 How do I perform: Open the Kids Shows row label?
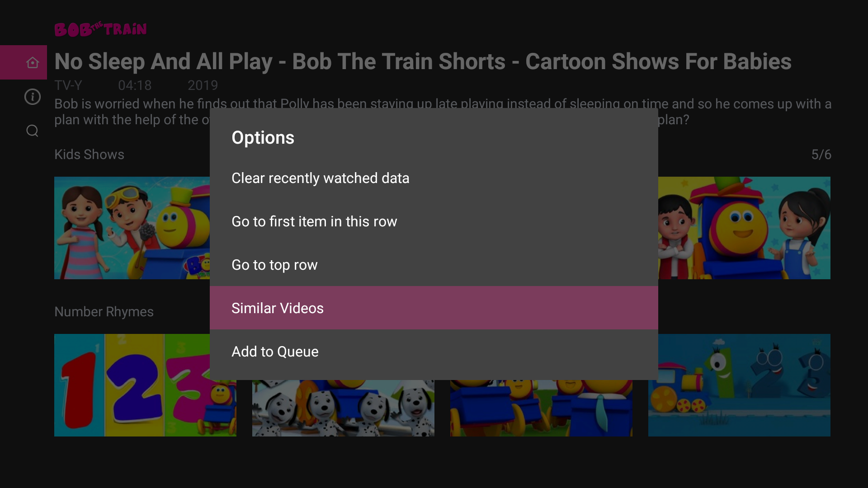click(89, 154)
